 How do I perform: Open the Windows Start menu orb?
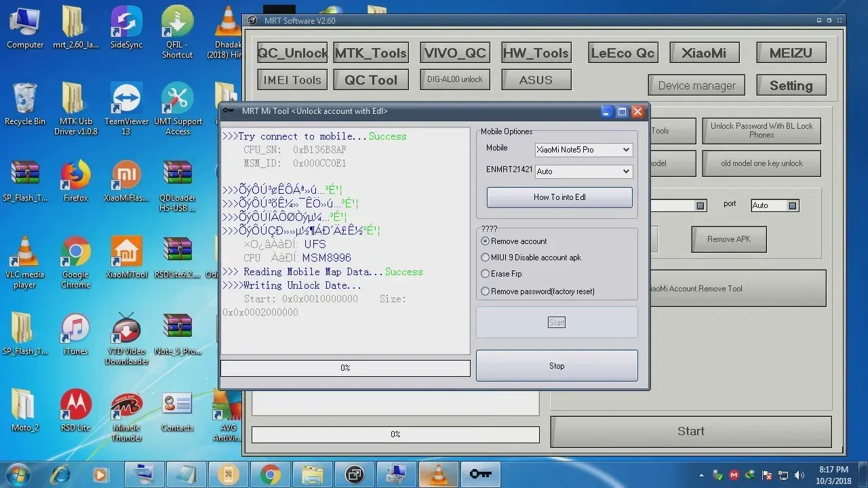[x=18, y=474]
